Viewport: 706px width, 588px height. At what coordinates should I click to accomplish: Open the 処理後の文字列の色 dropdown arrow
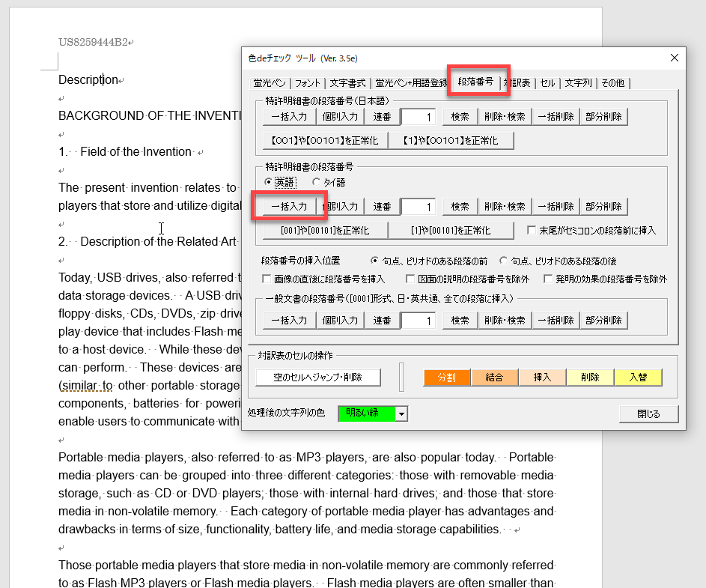(x=402, y=413)
